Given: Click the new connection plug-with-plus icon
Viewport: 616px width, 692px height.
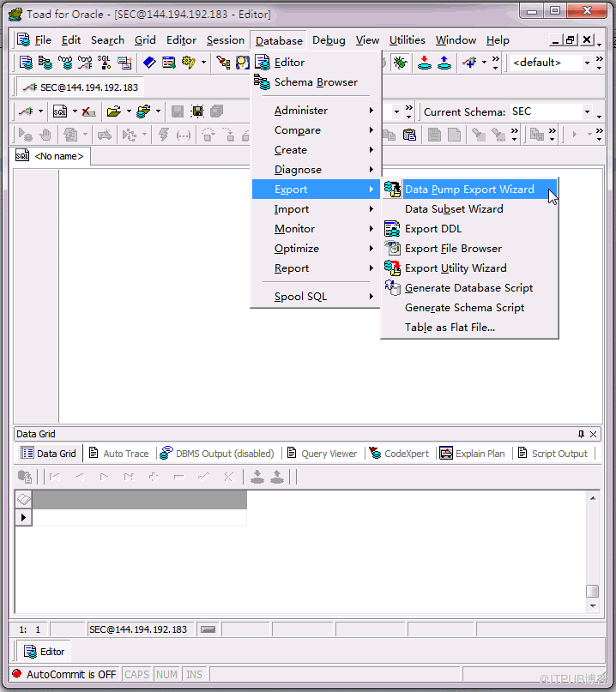Looking at the screenshot, I should pos(469,63).
